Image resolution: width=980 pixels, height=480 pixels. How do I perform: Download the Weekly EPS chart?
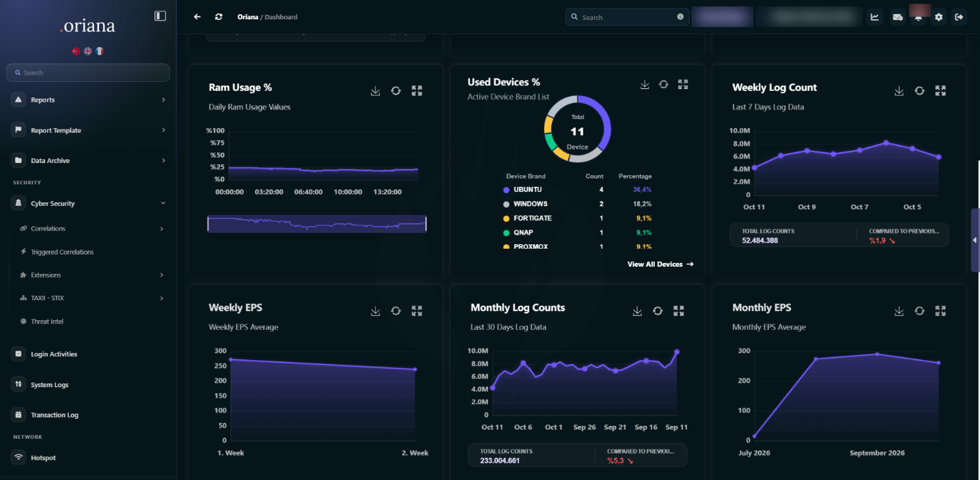[x=375, y=311]
